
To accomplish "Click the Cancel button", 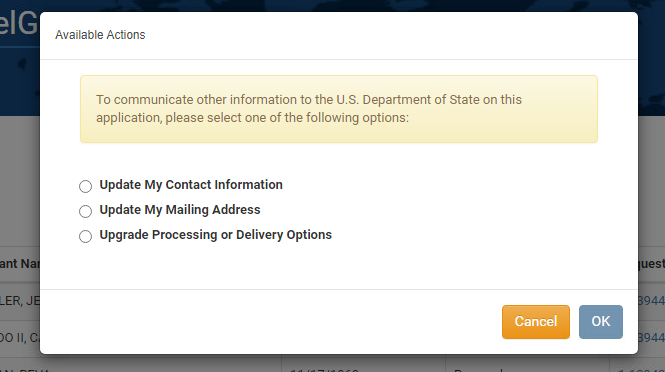I will 536,322.
